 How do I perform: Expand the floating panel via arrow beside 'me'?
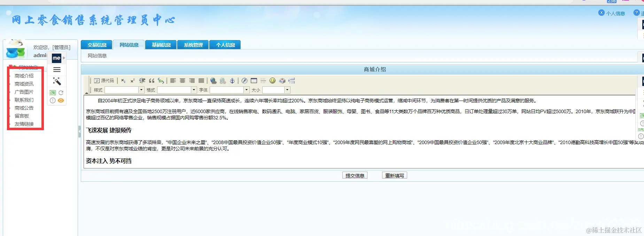coord(64,58)
